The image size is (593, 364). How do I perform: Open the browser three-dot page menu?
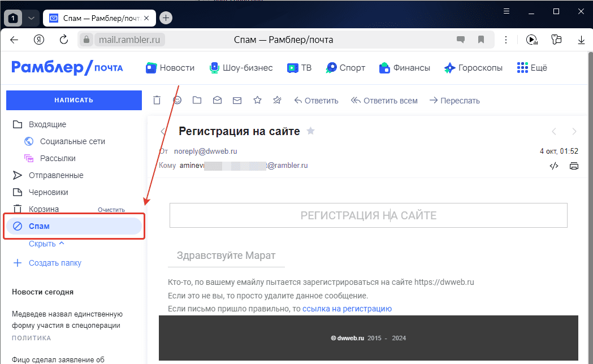click(505, 40)
